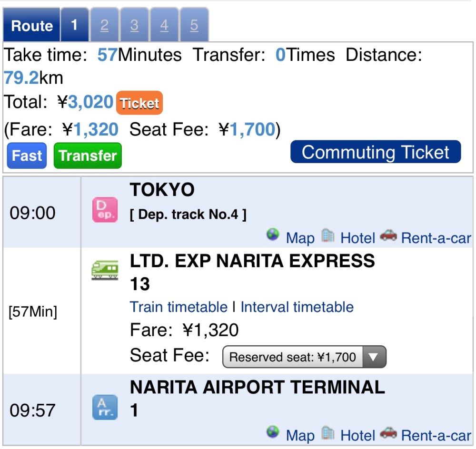Click the pink Dep. departure icon
The width and height of the screenshot is (476, 449).
pyautogui.click(x=104, y=210)
